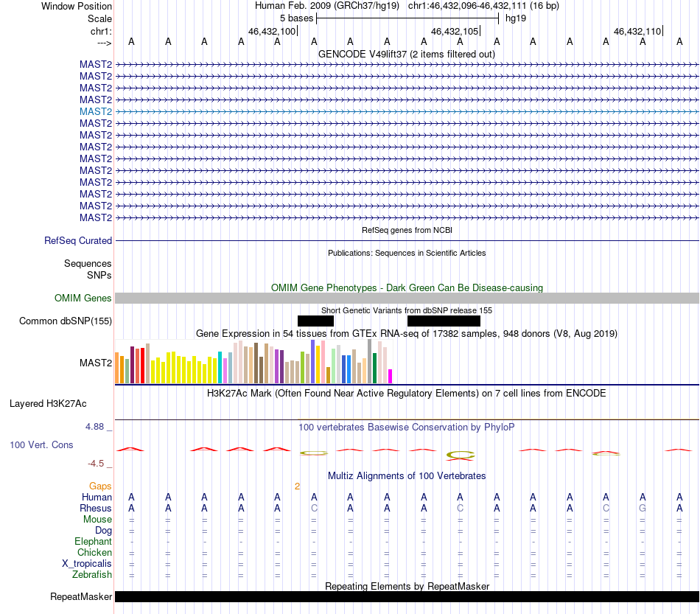Click position marker 46,432,110 on ruler
Image resolution: width=700 pixels, height=614 pixels.
[637, 31]
